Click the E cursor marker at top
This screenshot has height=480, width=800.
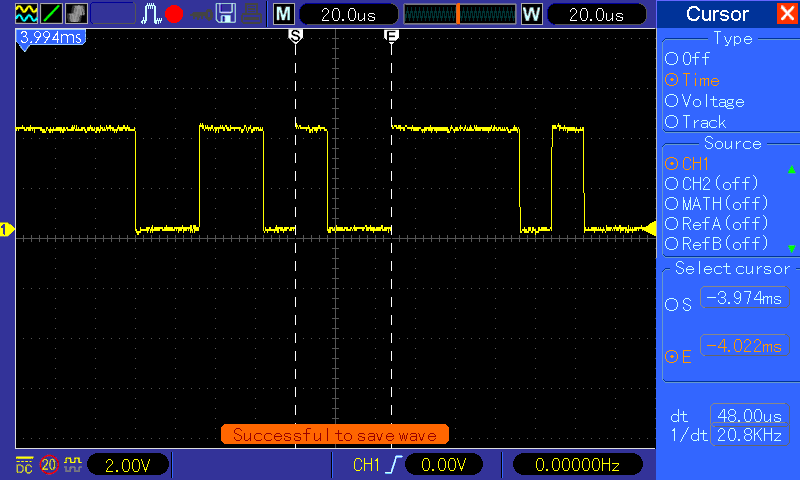coord(391,36)
